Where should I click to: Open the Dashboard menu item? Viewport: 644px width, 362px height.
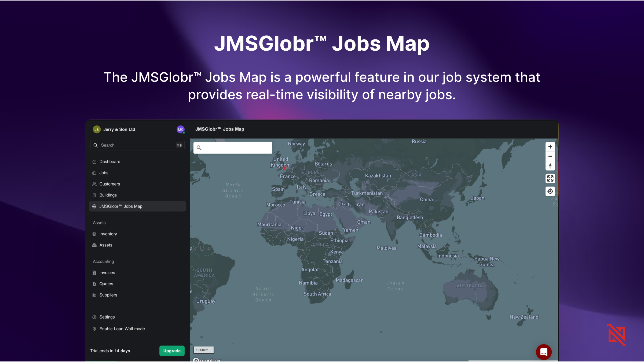coord(109,161)
